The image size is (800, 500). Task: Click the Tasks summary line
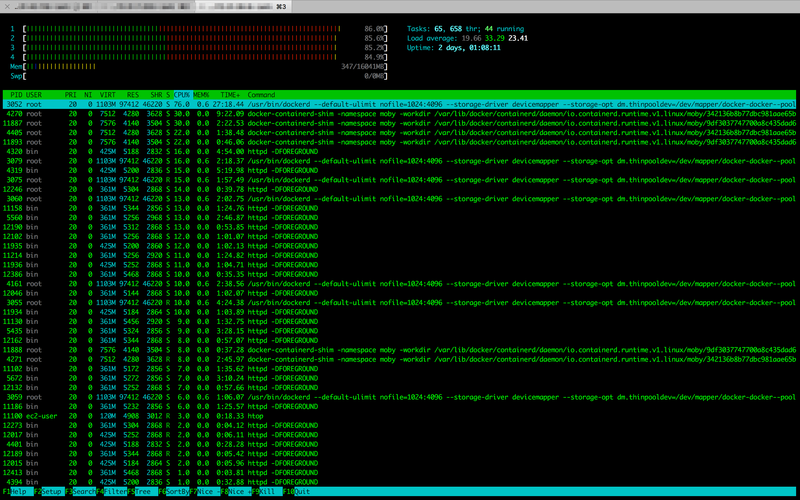pyautogui.click(x=465, y=29)
